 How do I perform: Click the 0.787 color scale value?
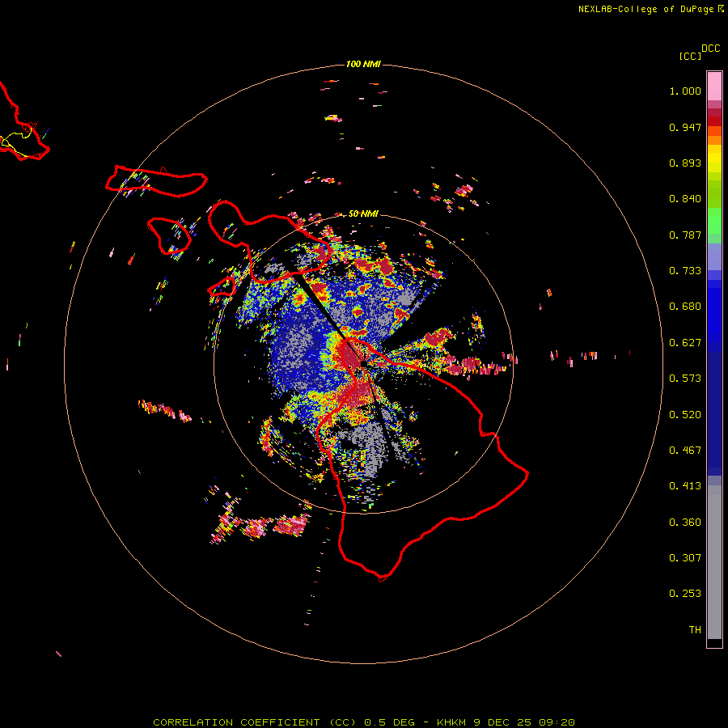point(685,235)
